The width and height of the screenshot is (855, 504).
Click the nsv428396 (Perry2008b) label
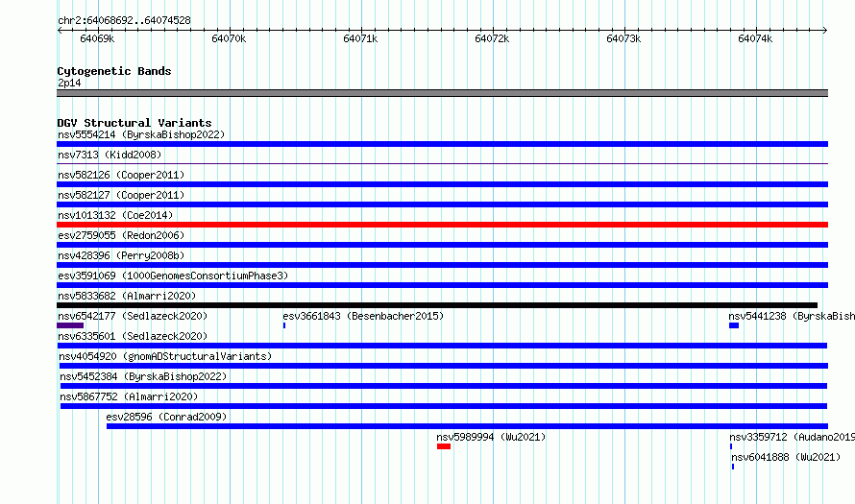coord(121,255)
